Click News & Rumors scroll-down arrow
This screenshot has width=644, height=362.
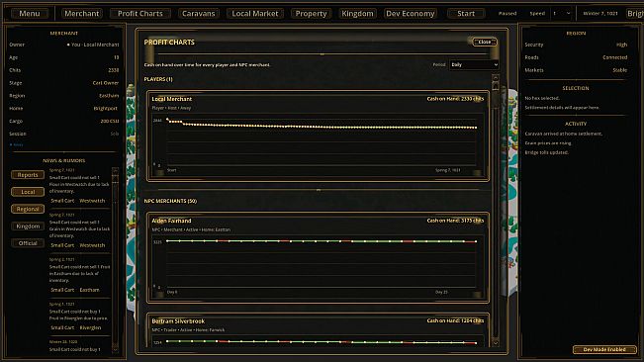115,349
